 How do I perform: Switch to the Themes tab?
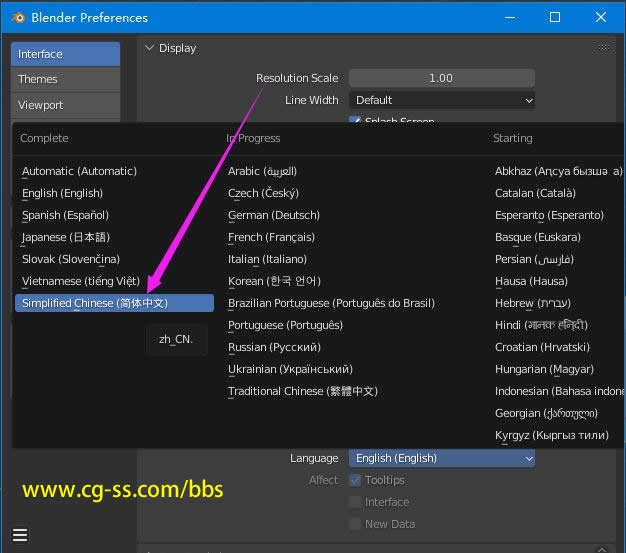(x=65, y=79)
